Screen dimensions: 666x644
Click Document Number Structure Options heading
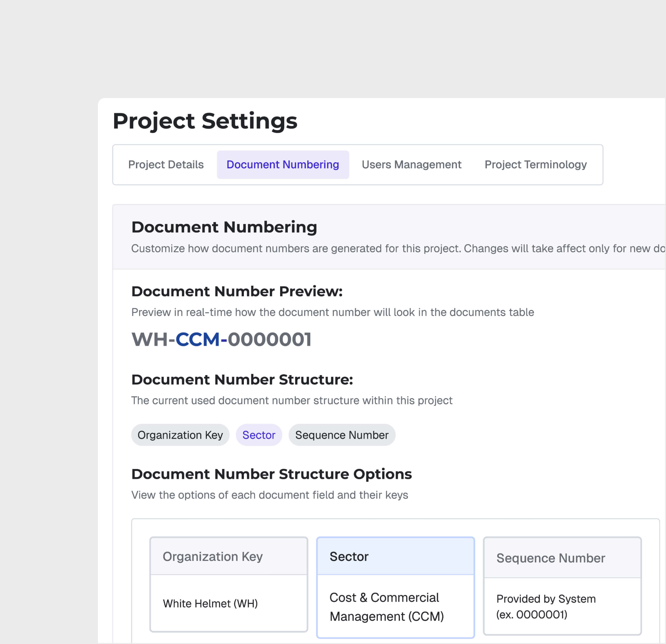coord(272,474)
